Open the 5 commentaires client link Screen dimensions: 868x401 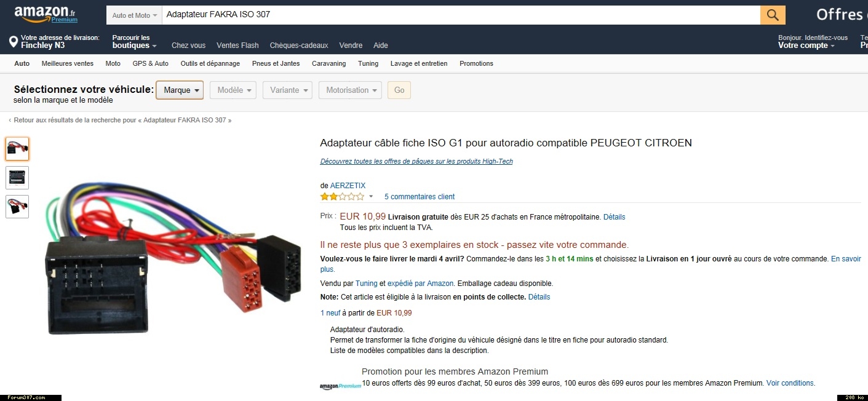(420, 197)
